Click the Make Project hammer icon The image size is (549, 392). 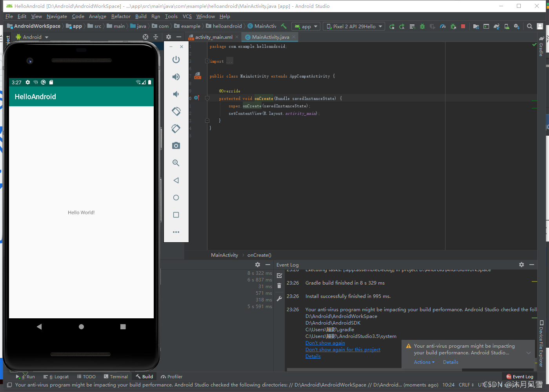(x=284, y=26)
